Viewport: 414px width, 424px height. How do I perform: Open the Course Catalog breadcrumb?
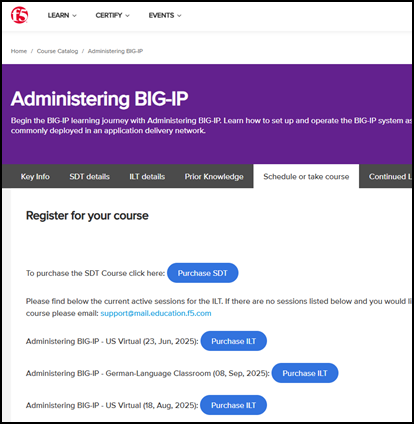pos(57,51)
